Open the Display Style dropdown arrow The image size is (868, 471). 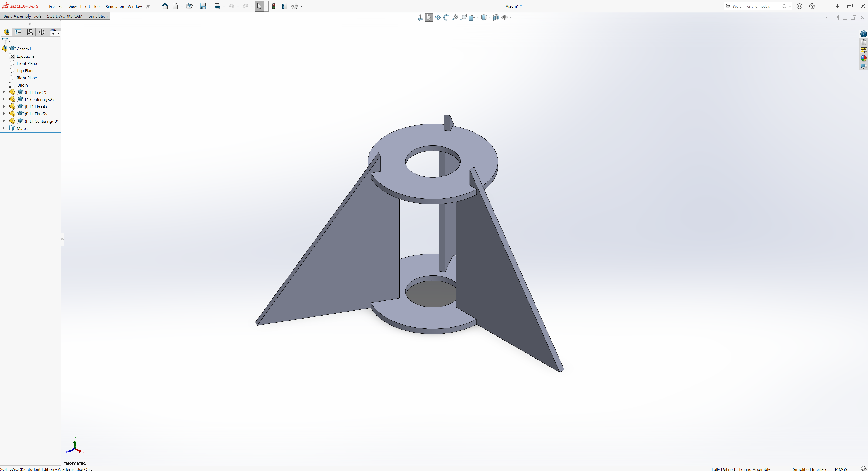pyautogui.click(x=490, y=17)
